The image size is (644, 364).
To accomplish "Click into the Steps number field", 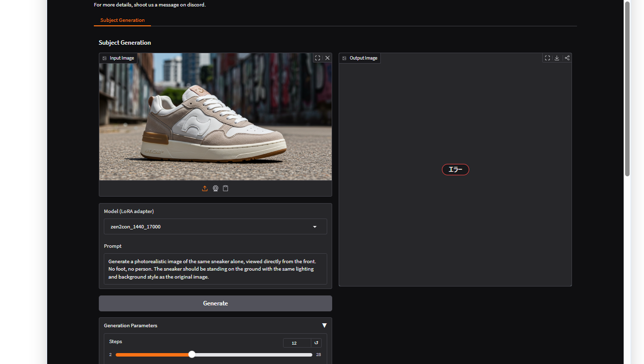I will pyautogui.click(x=296, y=343).
